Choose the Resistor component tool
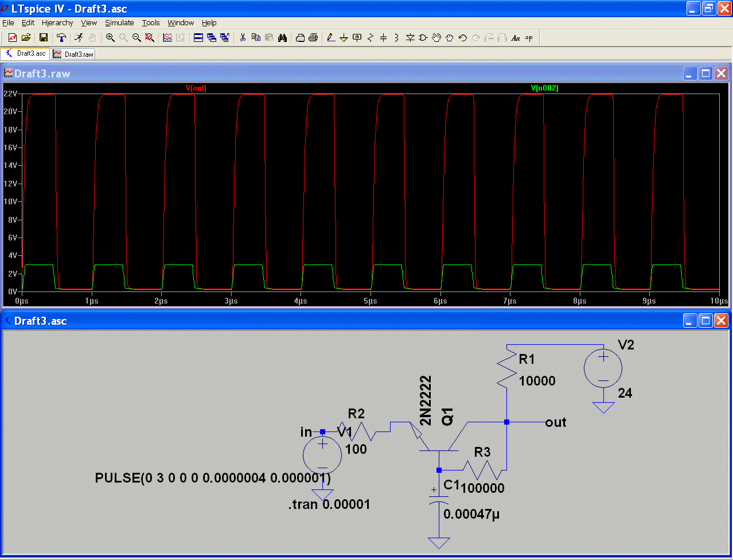733x560 pixels. [370, 38]
